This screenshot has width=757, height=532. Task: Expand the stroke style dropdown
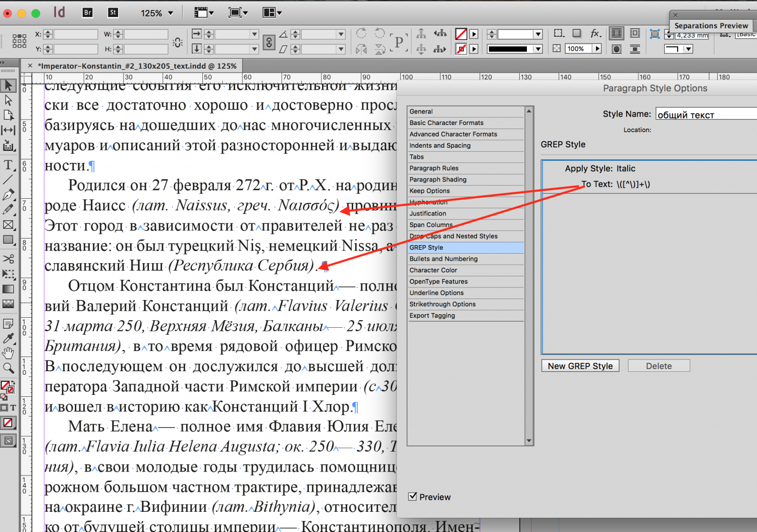coord(538,49)
